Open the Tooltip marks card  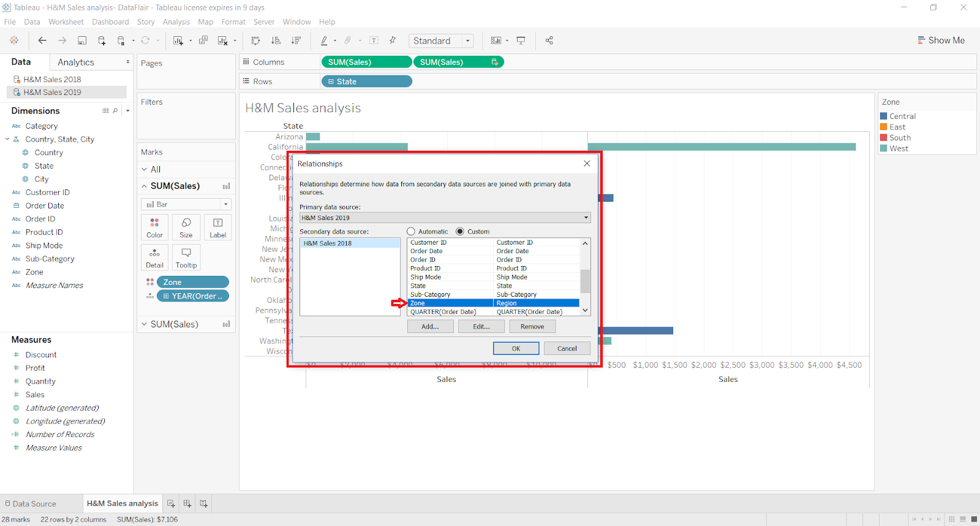tap(186, 257)
